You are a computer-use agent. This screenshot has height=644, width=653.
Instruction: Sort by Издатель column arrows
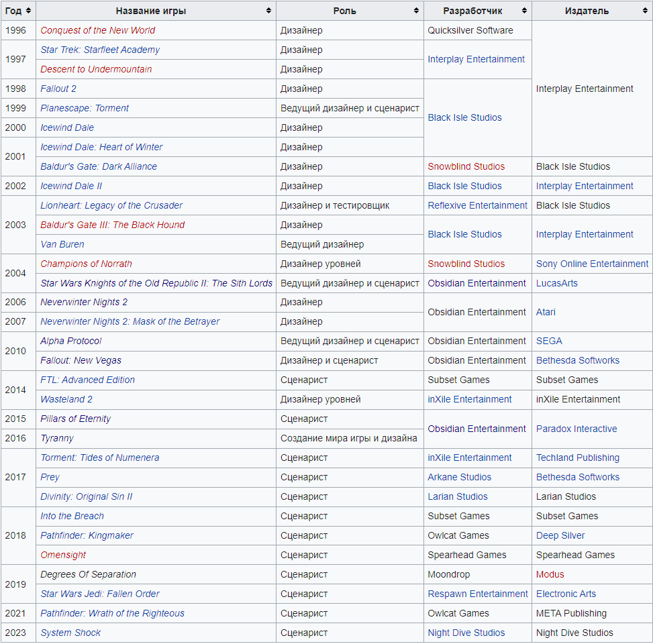pos(645,11)
